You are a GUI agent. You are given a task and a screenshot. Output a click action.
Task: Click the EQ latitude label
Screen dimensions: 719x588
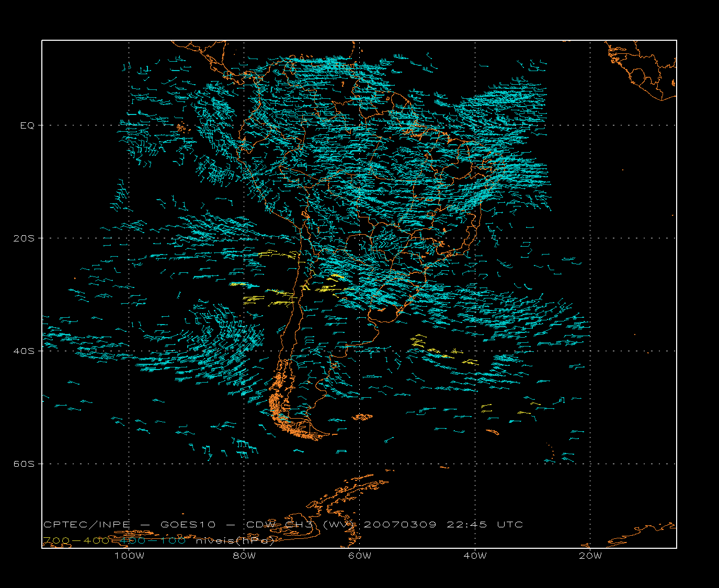(x=27, y=125)
